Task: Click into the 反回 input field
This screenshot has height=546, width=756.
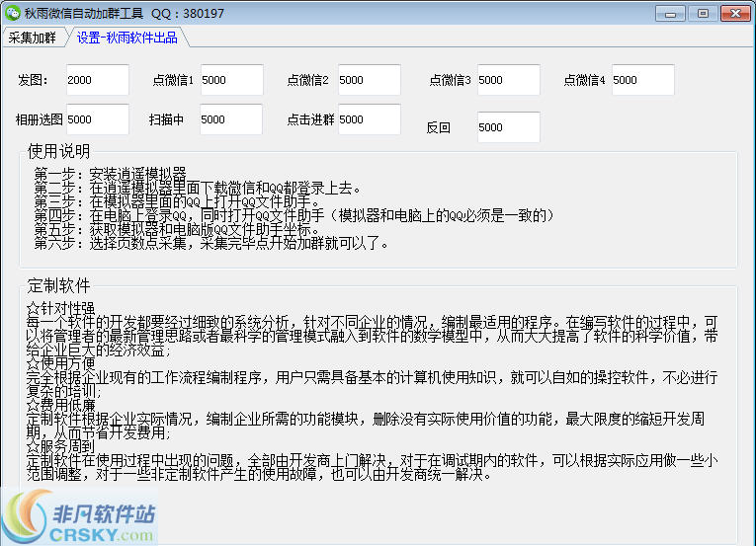Action: click(x=509, y=127)
